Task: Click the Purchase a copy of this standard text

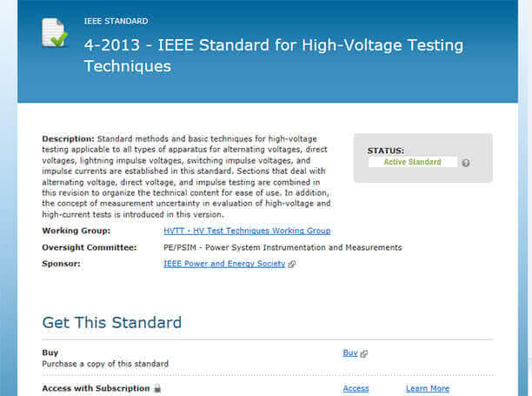Action: 105,364
